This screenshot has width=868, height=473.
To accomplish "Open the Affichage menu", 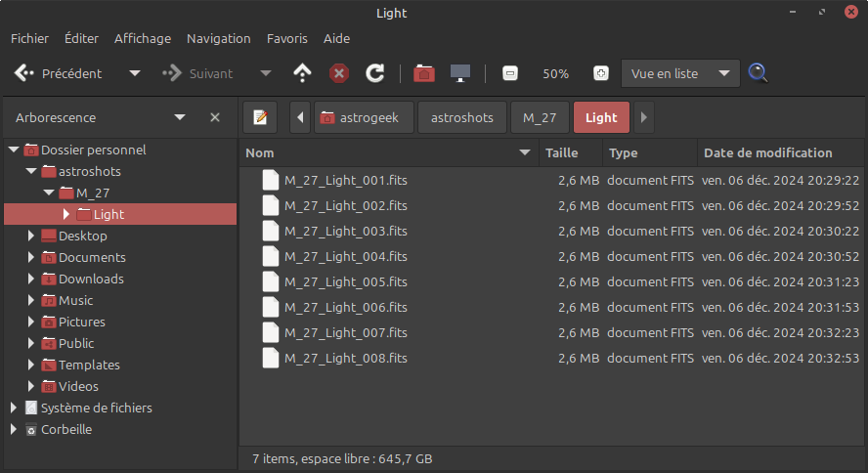I will click(143, 38).
